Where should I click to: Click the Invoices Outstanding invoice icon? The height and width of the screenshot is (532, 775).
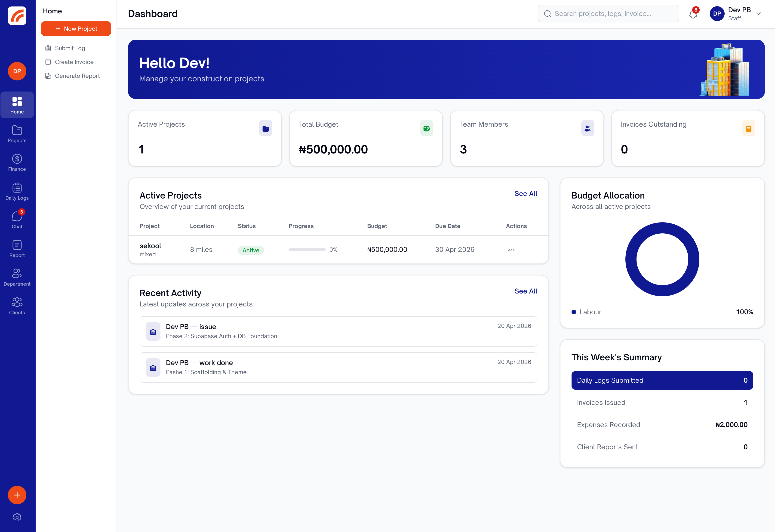pyautogui.click(x=749, y=128)
